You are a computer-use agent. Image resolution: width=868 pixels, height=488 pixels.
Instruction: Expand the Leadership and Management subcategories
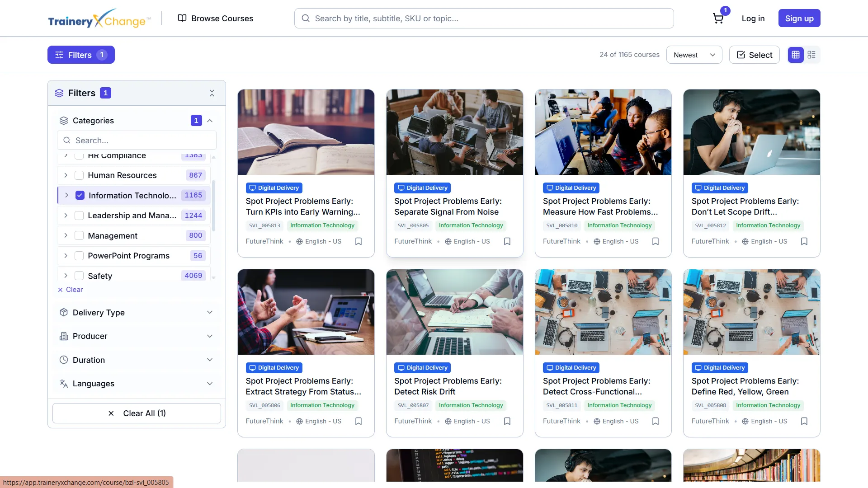pos(66,216)
